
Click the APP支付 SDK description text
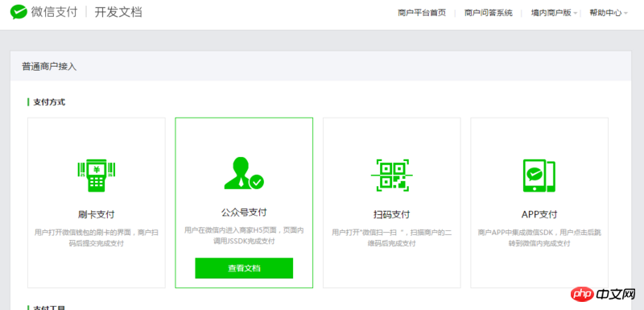pyautogui.click(x=539, y=238)
